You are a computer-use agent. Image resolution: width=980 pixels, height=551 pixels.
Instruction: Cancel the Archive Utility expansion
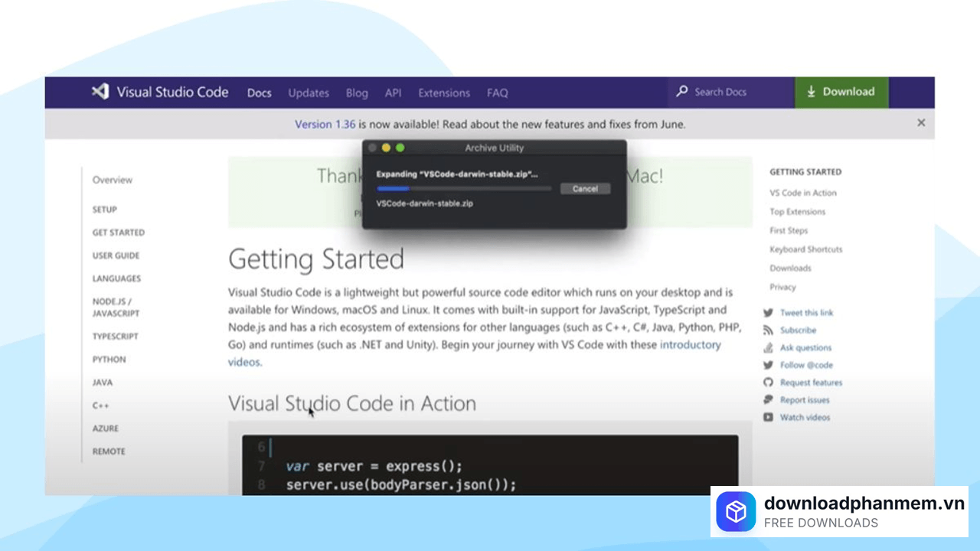(x=585, y=188)
